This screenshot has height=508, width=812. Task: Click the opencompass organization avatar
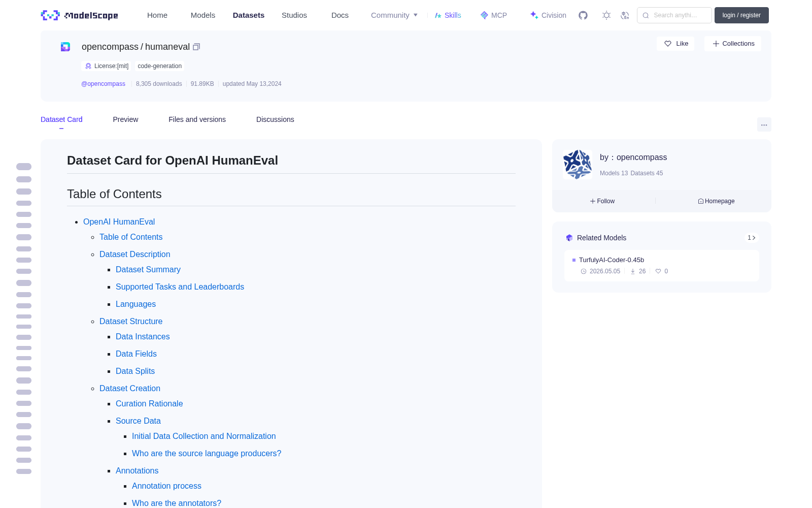(x=578, y=165)
